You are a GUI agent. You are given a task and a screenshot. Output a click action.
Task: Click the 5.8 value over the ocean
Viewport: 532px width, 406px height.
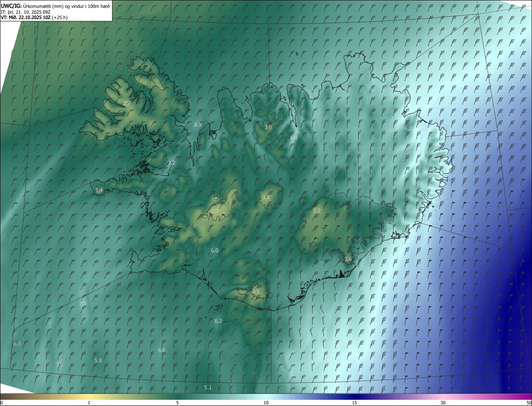pos(98,360)
